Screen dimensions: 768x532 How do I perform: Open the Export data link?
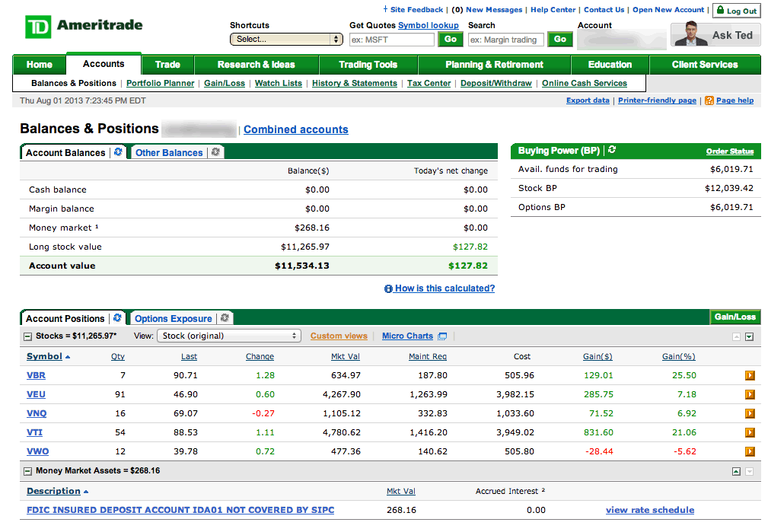click(588, 100)
